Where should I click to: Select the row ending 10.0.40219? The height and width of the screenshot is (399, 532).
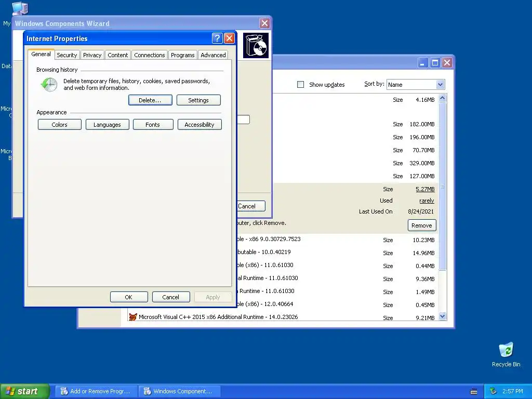tap(338, 252)
